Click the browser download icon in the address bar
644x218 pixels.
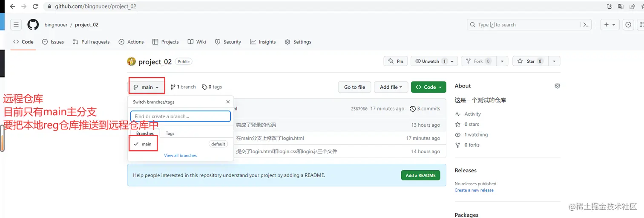pos(609,6)
